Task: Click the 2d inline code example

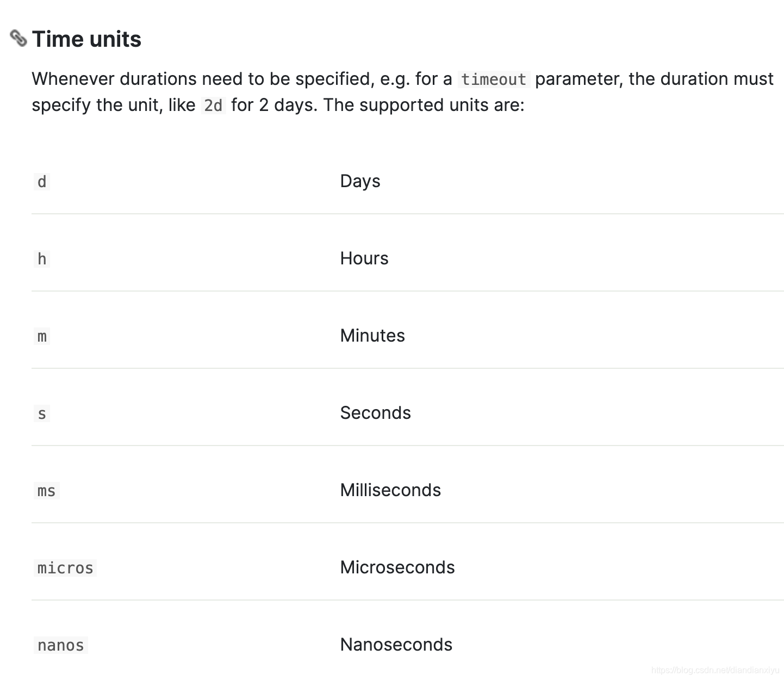Action: click(x=213, y=105)
